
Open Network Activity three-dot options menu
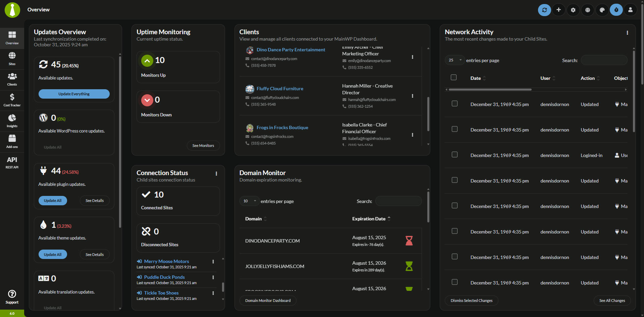point(627,33)
